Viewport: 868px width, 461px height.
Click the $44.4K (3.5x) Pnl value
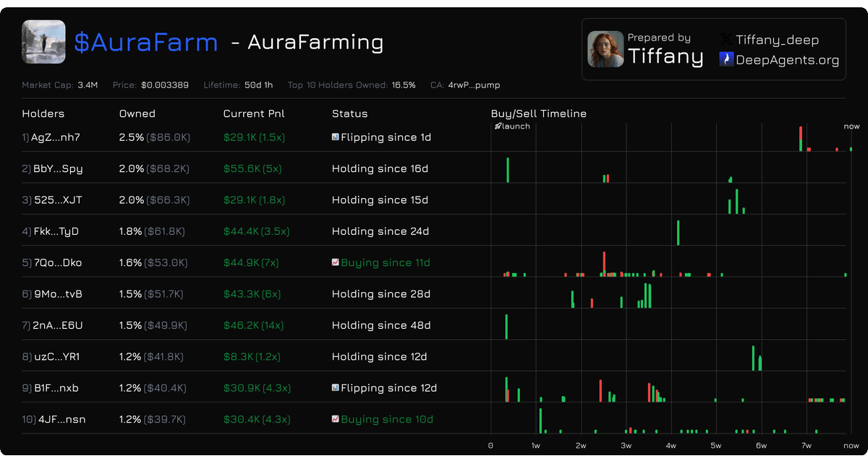pos(256,231)
